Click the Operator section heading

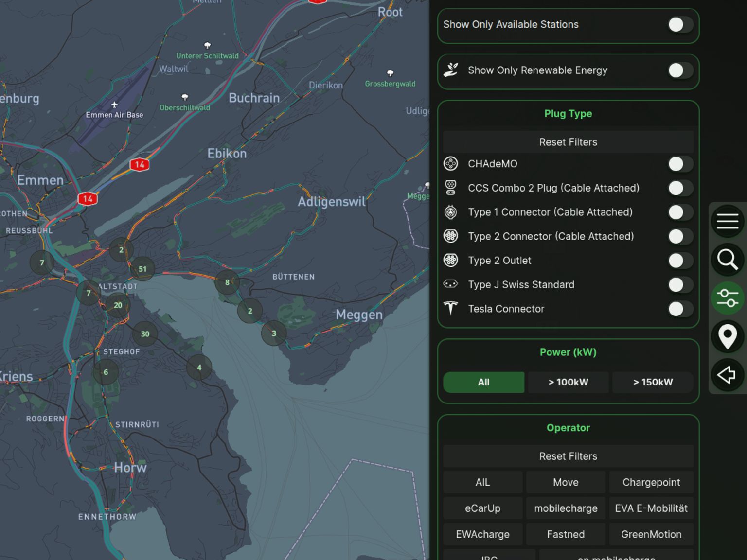pos(568,428)
